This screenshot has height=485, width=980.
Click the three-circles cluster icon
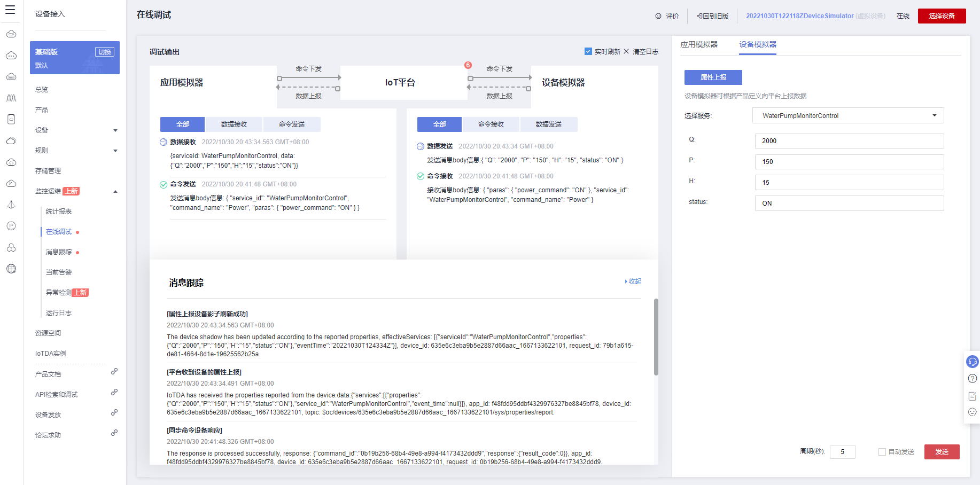[11, 247]
